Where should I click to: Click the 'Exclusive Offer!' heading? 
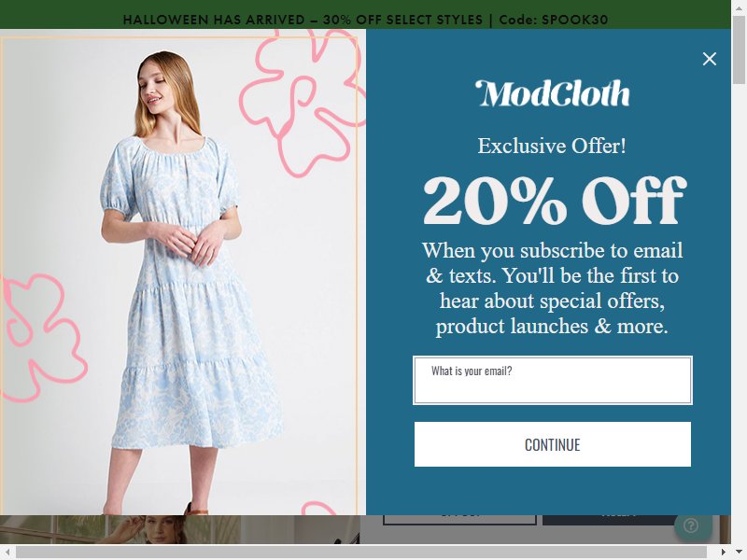click(552, 146)
